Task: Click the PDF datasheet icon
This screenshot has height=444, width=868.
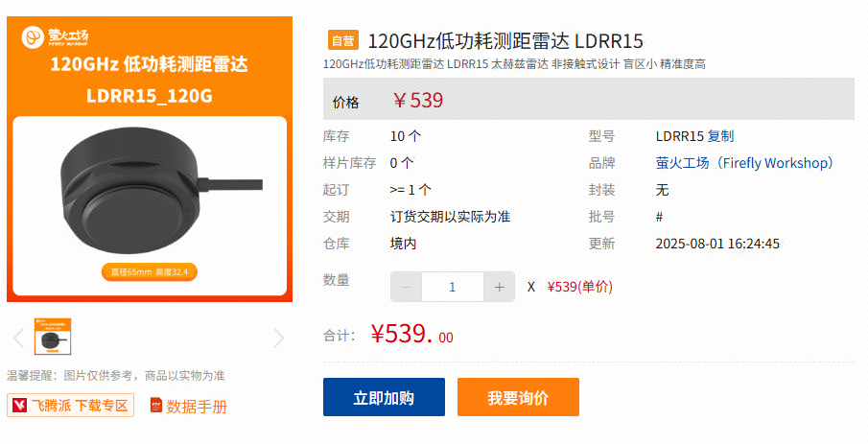Action: click(156, 406)
